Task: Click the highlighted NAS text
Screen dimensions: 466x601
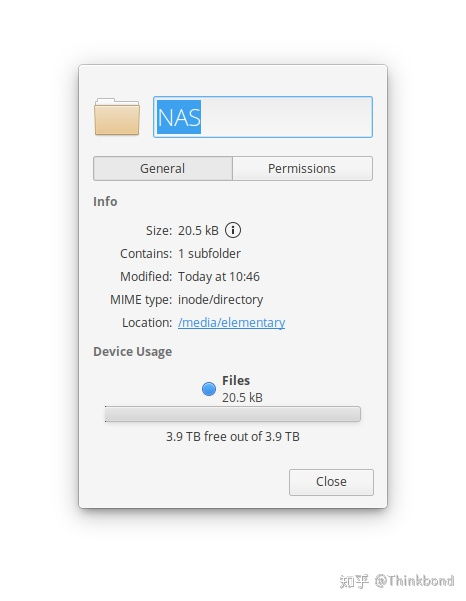Action: (x=179, y=117)
